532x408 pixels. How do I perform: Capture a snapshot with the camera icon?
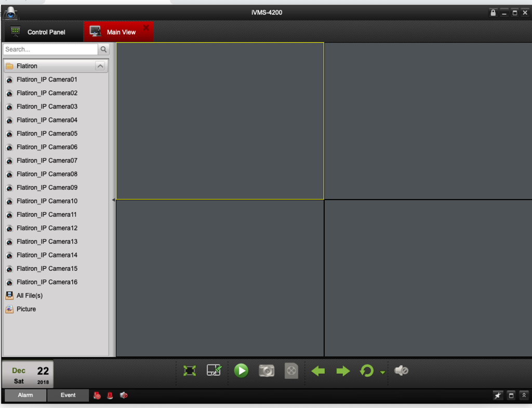(x=267, y=371)
